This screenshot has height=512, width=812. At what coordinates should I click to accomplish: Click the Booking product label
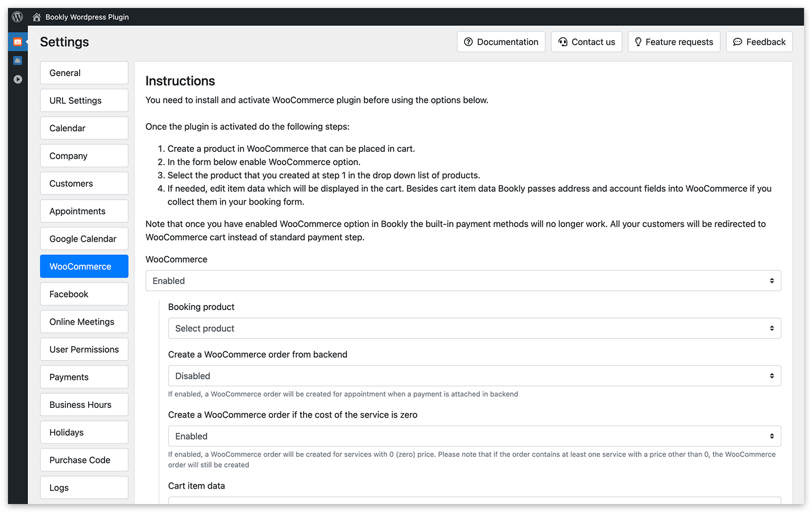(x=201, y=307)
